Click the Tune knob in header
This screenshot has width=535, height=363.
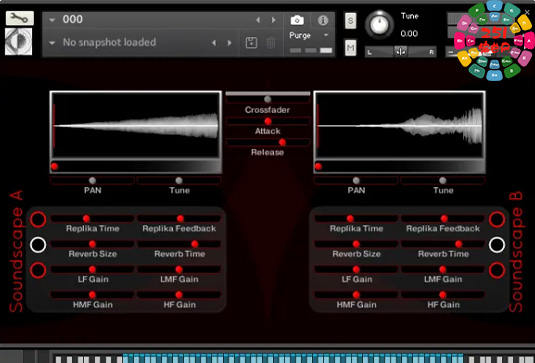379,25
